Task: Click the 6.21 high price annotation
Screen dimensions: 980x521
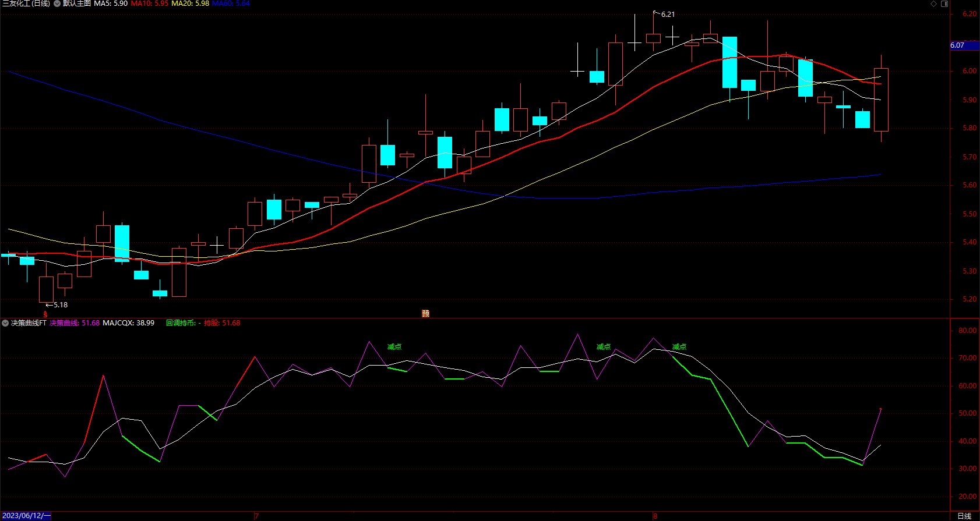Action: pyautogui.click(x=668, y=15)
